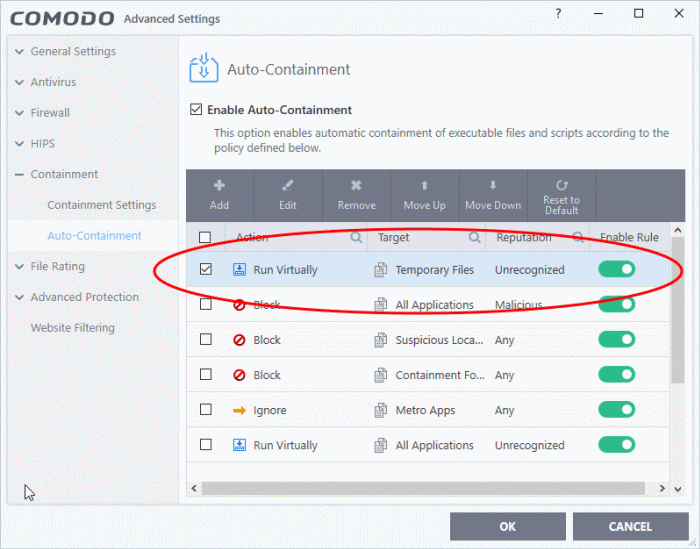700x549 pixels.
Task: Click the Edit pencil icon
Action: tap(288, 185)
